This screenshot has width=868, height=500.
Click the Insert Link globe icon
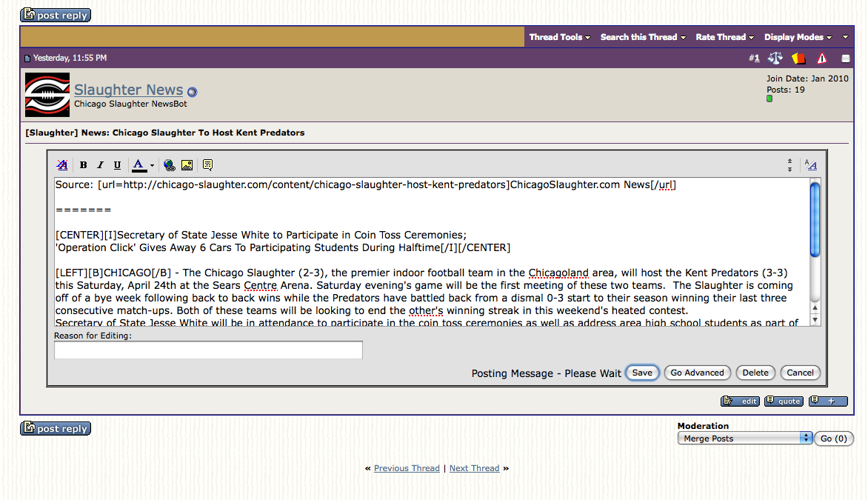click(x=170, y=165)
